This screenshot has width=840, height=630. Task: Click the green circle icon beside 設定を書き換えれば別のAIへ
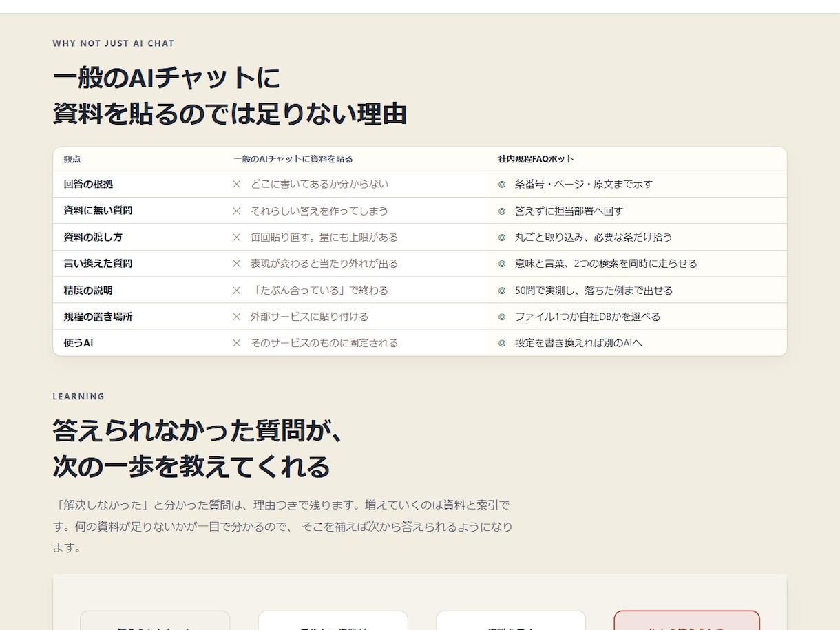pos(502,343)
